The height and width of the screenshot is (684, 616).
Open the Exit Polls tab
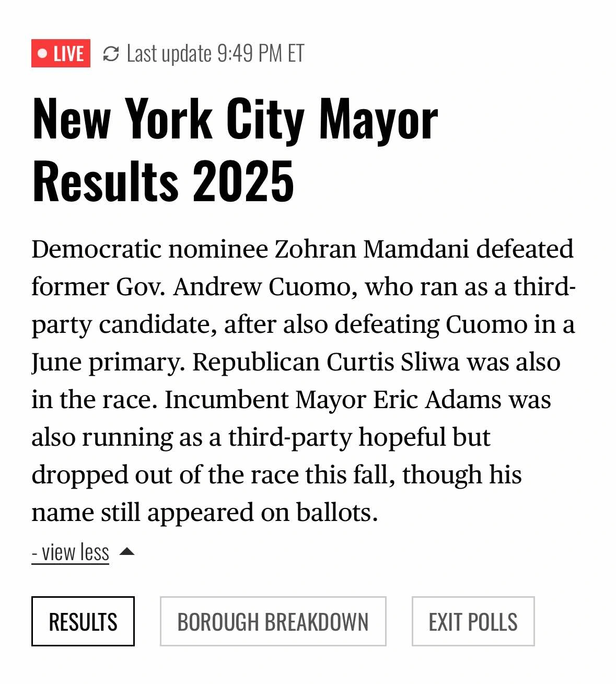pos(473,621)
